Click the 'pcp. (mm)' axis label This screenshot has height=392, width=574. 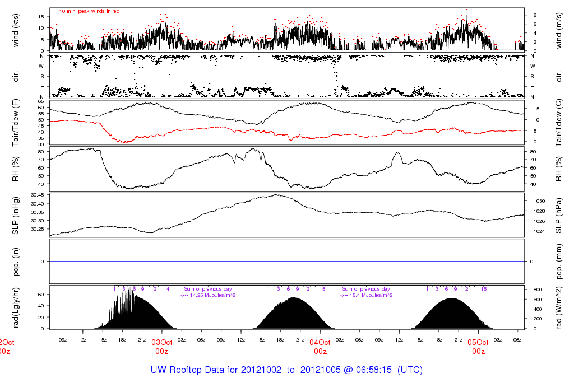point(558,262)
